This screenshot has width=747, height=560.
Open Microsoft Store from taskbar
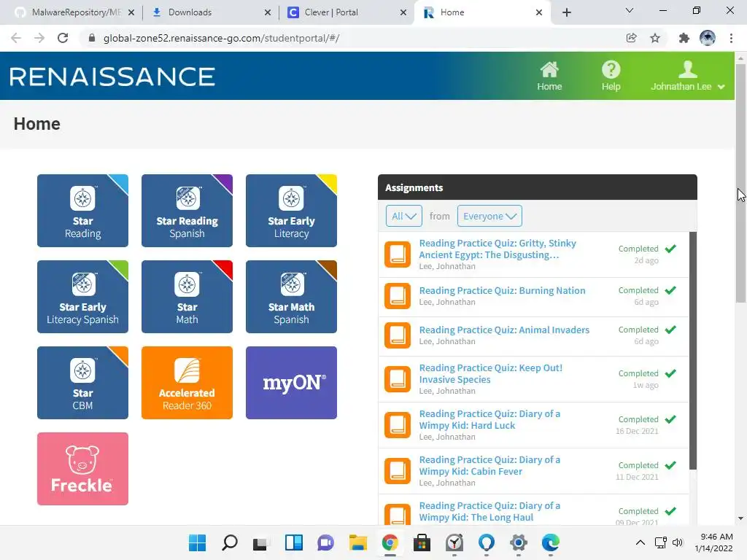tap(422, 542)
